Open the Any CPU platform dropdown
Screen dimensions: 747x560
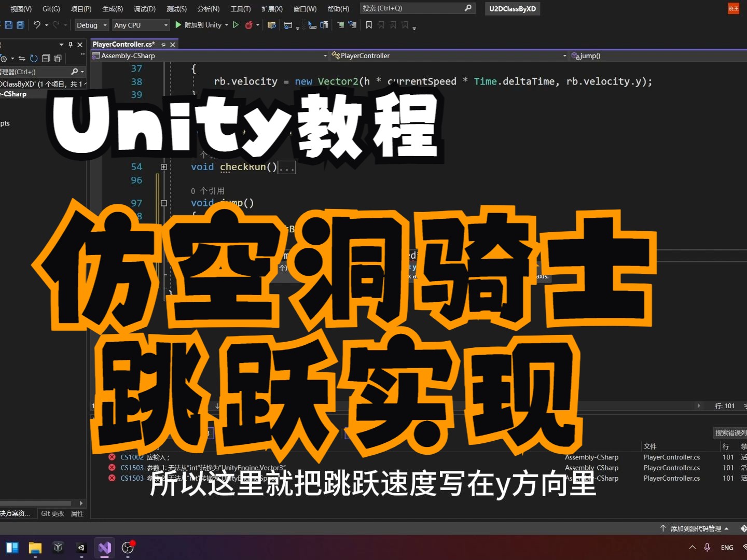[x=141, y=25]
